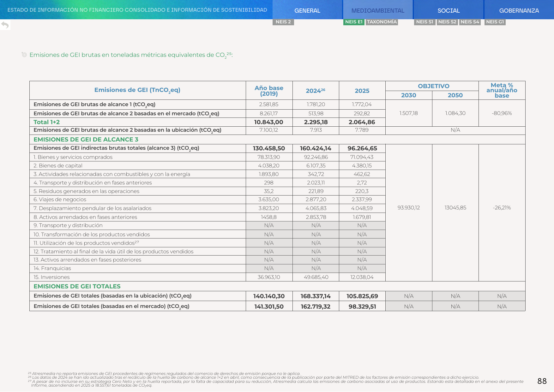Image resolution: width=554 pixels, height=392 pixels.
Task: Click value 36.963,10 in Inversiones row
Action: coord(269,277)
